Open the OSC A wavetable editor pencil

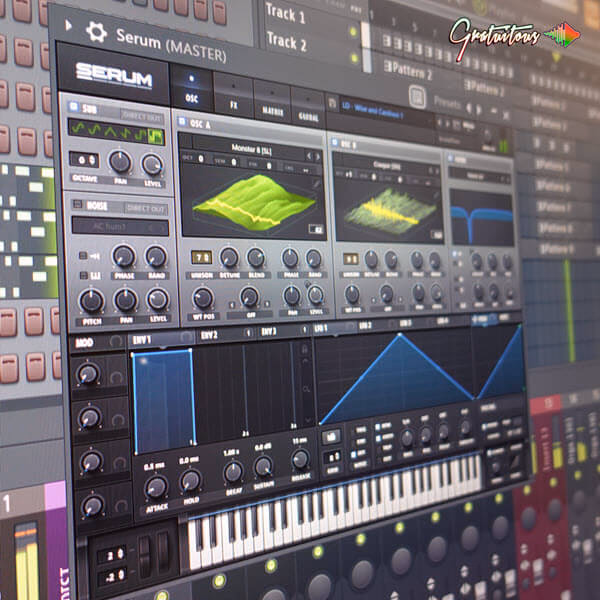[316, 184]
